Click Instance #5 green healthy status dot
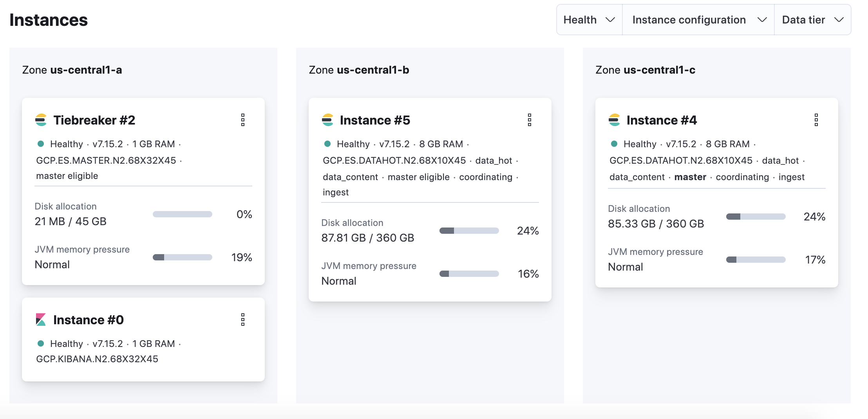Screen dimensions: 868x419 pos(327,144)
